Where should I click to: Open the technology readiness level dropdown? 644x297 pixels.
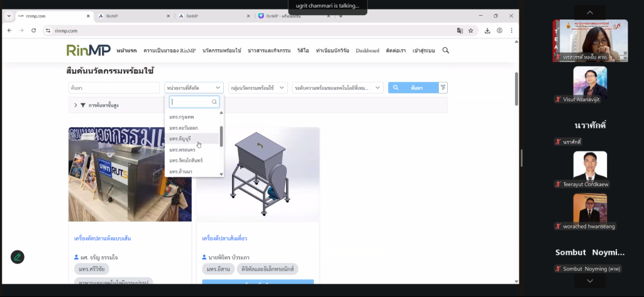click(338, 88)
